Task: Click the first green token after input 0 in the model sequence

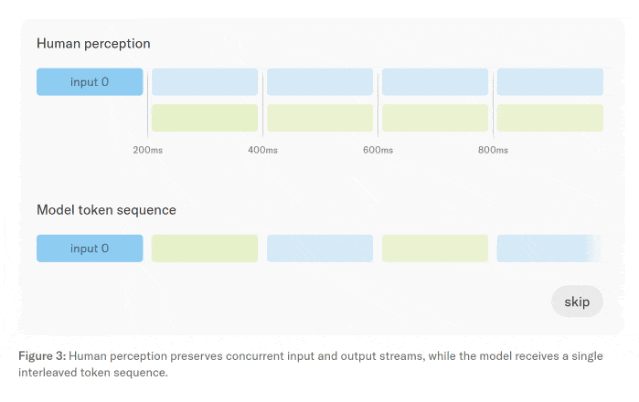Action: (205, 248)
